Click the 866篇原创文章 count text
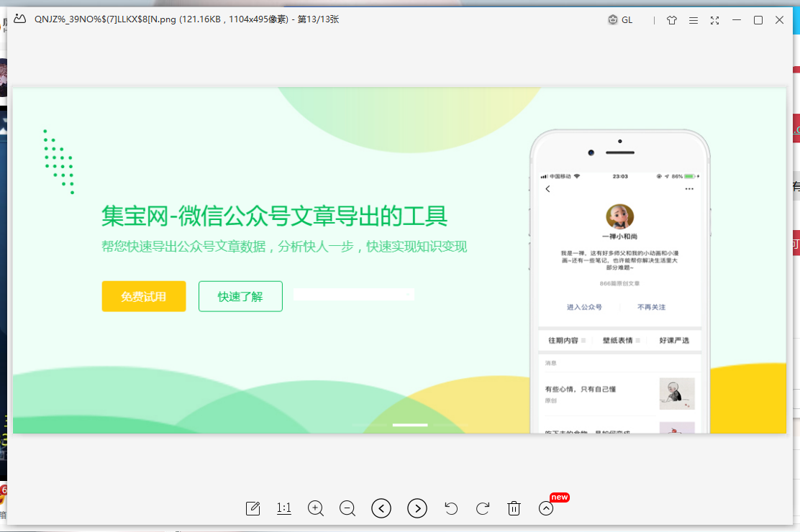This screenshot has height=532, width=800. (x=620, y=283)
